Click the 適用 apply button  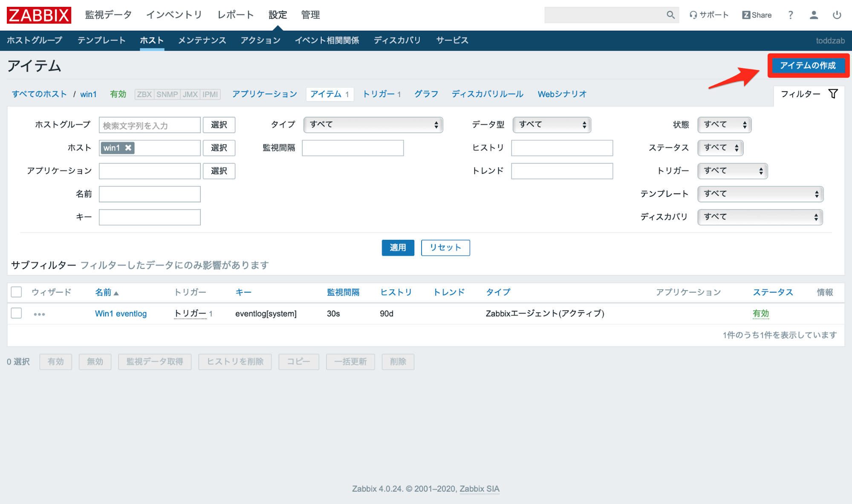[398, 248]
